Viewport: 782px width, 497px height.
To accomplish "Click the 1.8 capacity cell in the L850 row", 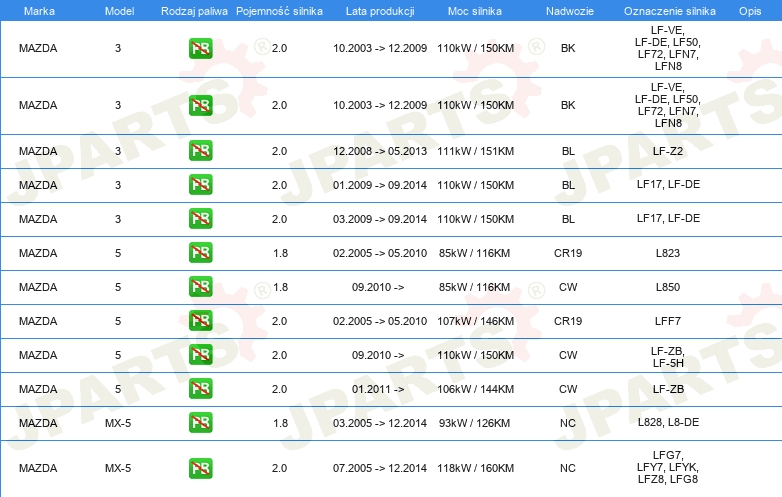I will coord(280,287).
